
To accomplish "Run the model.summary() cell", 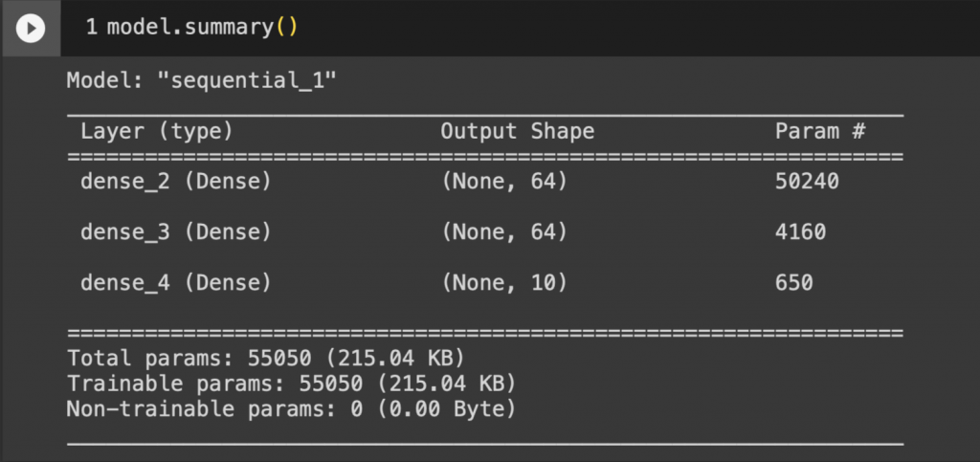I will 31,29.
